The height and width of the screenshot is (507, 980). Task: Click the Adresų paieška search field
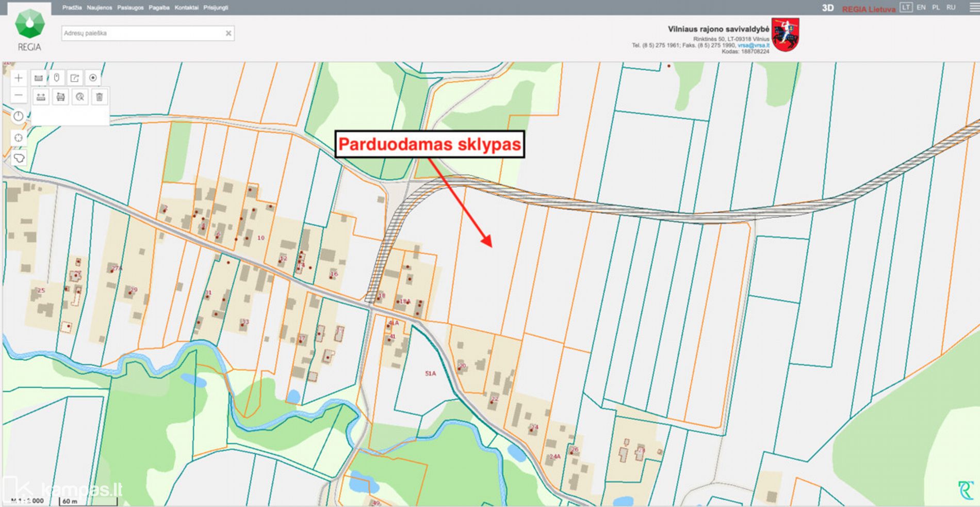(143, 34)
